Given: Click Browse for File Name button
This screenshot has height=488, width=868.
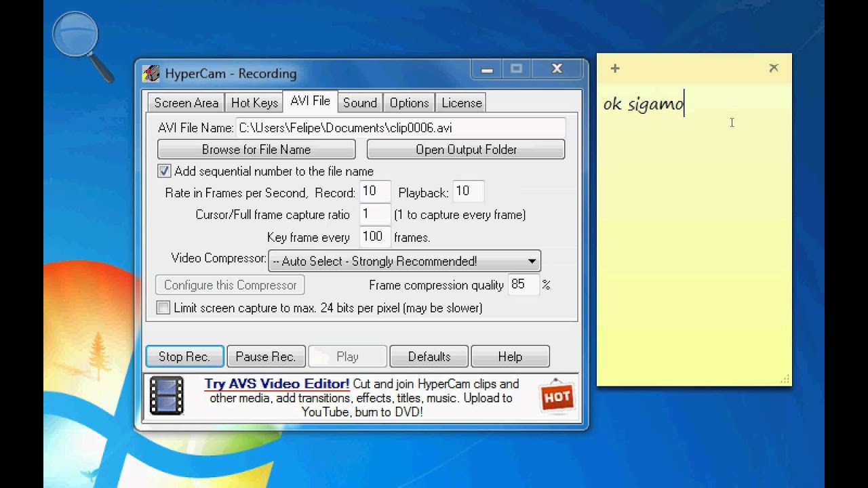Looking at the screenshot, I should point(256,149).
